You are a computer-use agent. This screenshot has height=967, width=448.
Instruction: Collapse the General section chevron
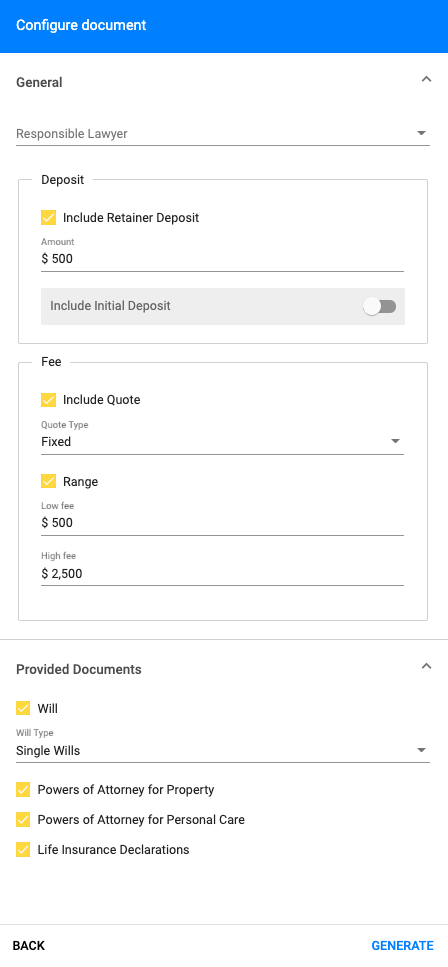point(426,79)
